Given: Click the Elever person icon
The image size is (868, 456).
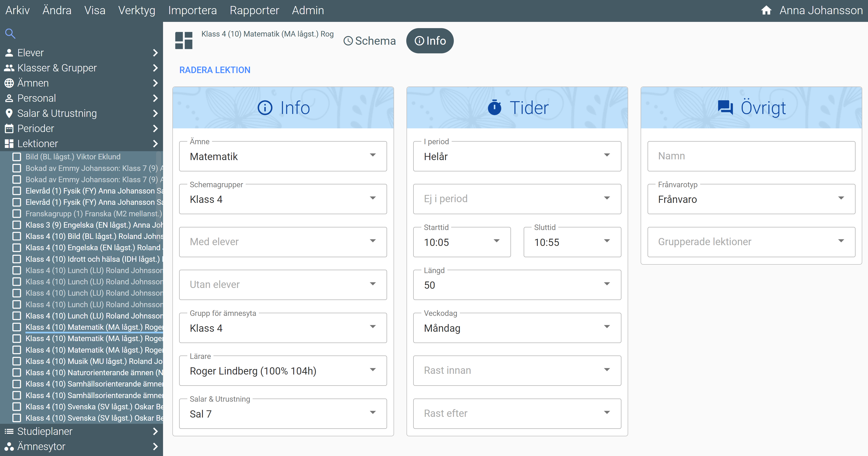Looking at the screenshot, I should [9, 53].
